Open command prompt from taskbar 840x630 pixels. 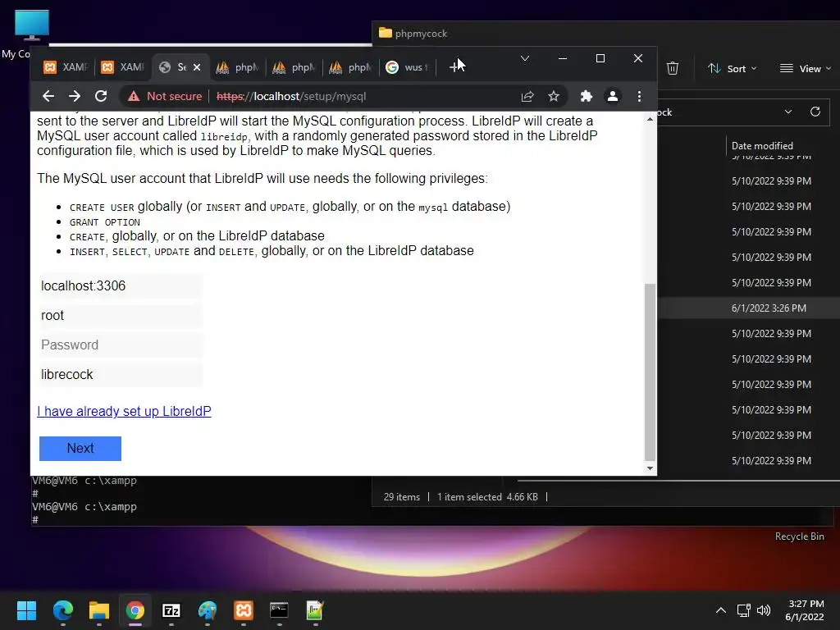click(x=279, y=610)
